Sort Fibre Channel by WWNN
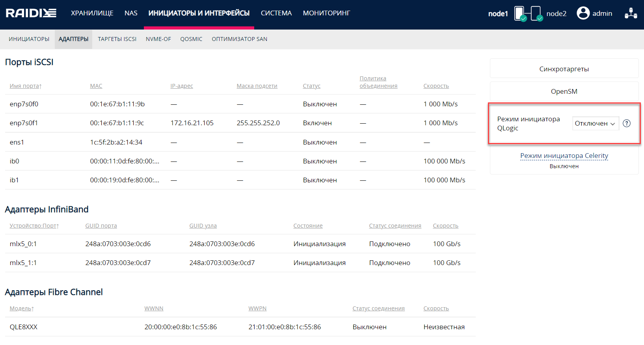Viewport: 644px width, 345px height. coord(154,308)
